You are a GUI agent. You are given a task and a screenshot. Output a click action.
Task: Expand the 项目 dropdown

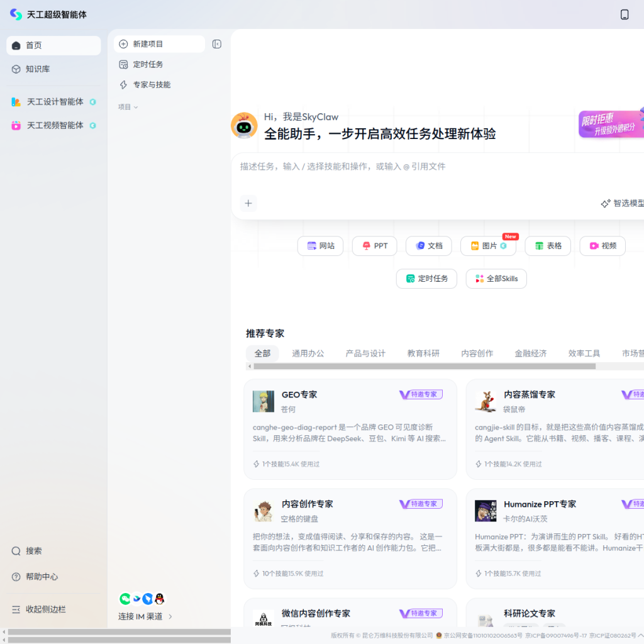[128, 107]
